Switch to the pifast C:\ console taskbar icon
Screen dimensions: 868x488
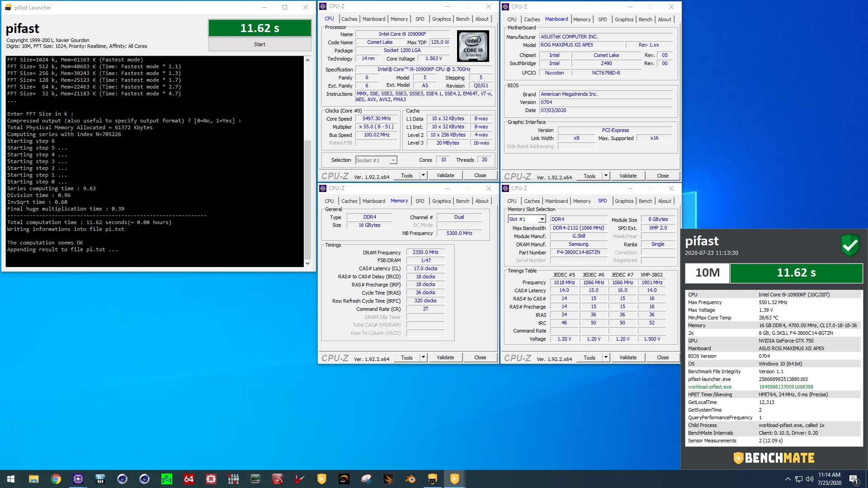click(x=433, y=479)
